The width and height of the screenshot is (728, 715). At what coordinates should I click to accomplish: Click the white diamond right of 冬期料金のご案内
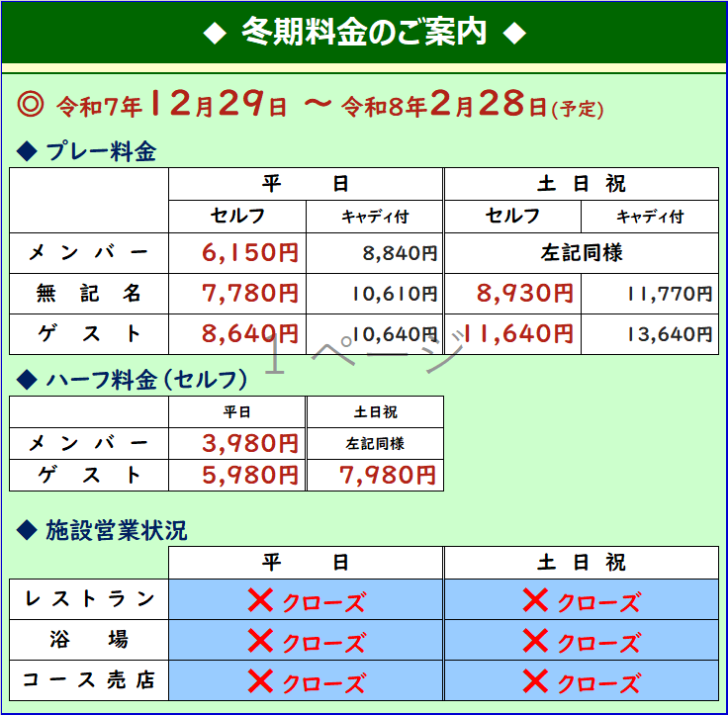click(x=512, y=34)
